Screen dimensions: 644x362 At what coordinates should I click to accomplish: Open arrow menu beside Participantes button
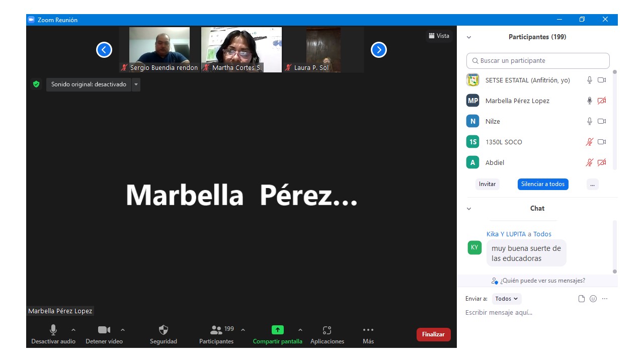click(243, 330)
